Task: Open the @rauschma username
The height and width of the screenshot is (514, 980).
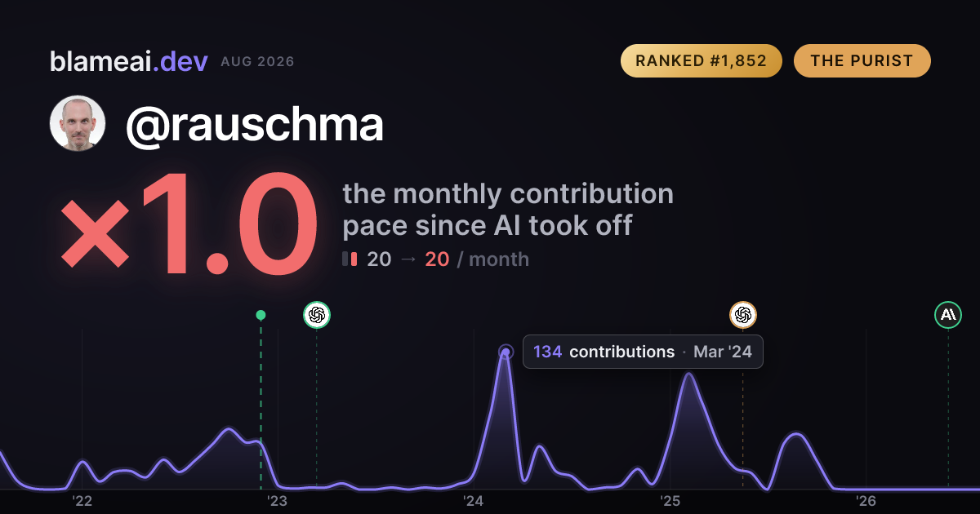Action: pyautogui.click(x=254, y=125)
